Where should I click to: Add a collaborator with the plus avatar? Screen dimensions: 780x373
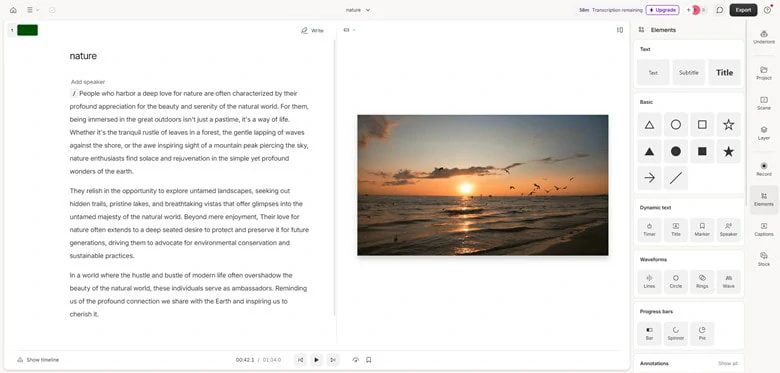pyautogui.click(x=689, y=10)
